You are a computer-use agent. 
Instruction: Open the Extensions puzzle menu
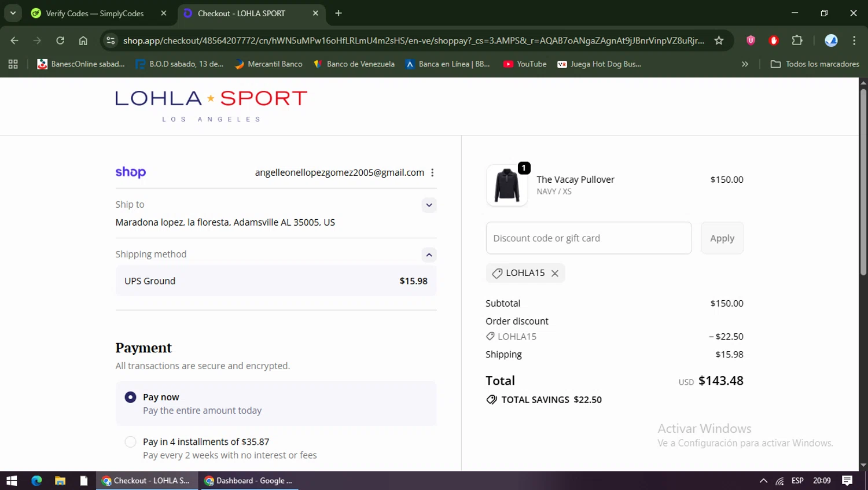pyautogui.click(x=797, y=40)
